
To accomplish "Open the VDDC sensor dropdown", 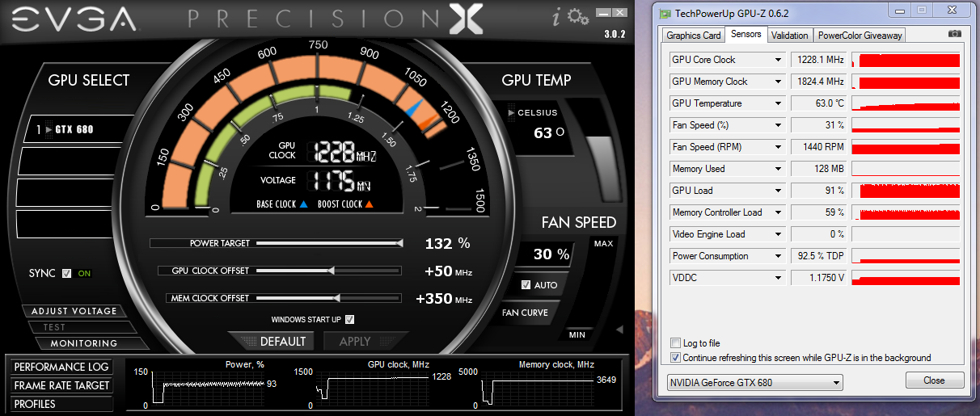I will coord(778,278).
